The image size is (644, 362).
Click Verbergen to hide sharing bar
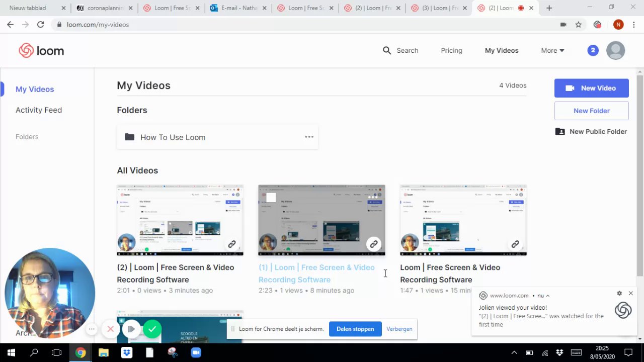pos(399,329)
